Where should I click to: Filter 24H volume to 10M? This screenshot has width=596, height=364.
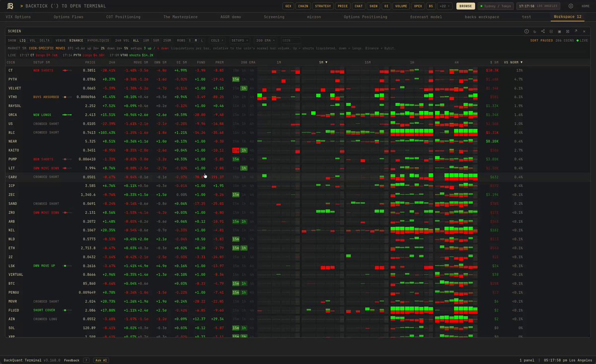coord(146,40)
